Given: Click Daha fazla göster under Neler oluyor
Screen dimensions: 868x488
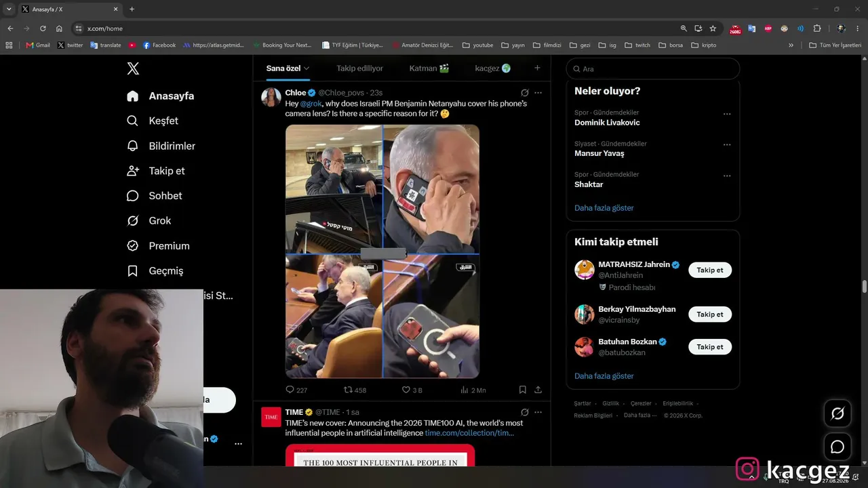Looking at the screenshot, I should [604, 208].
